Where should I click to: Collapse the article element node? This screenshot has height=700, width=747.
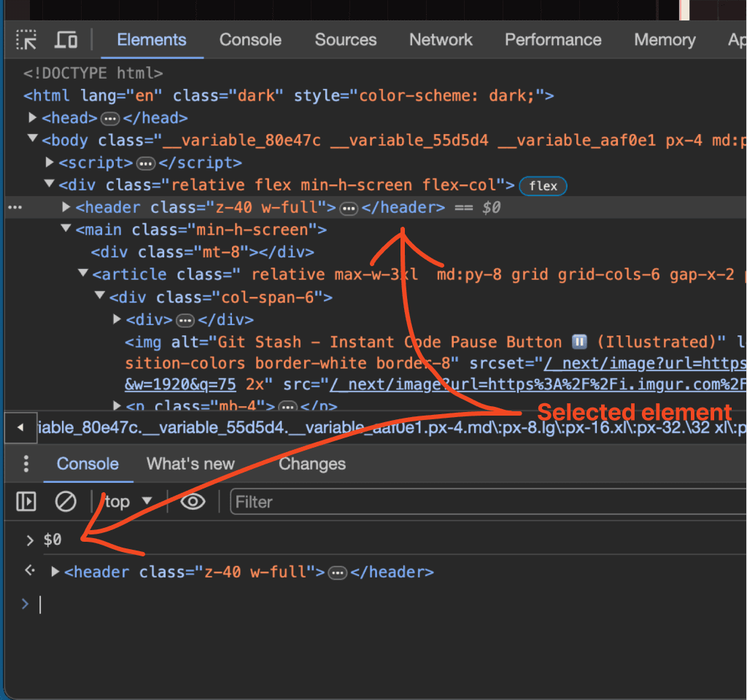tap(83, 273)
